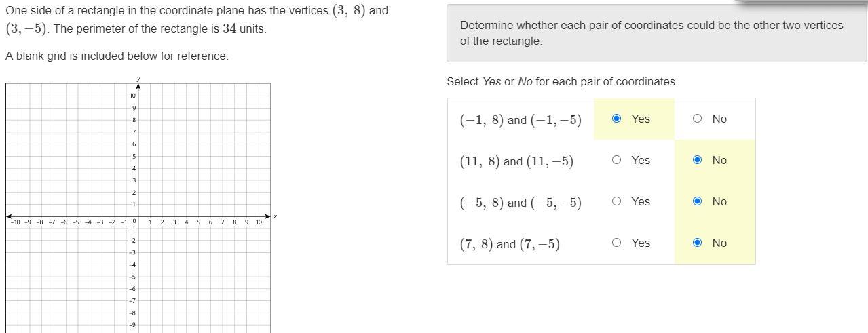Click the '(−5, 8) and (−5, −5)' coordinate text
Image resolution: width=868 pixels, height=333 pixels.
[521, 203]
